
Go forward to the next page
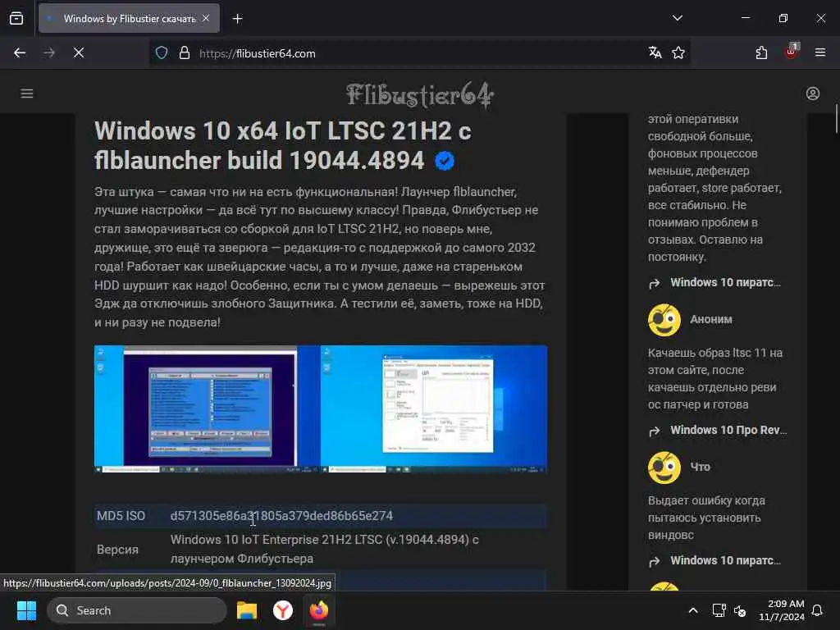point(49,52)
